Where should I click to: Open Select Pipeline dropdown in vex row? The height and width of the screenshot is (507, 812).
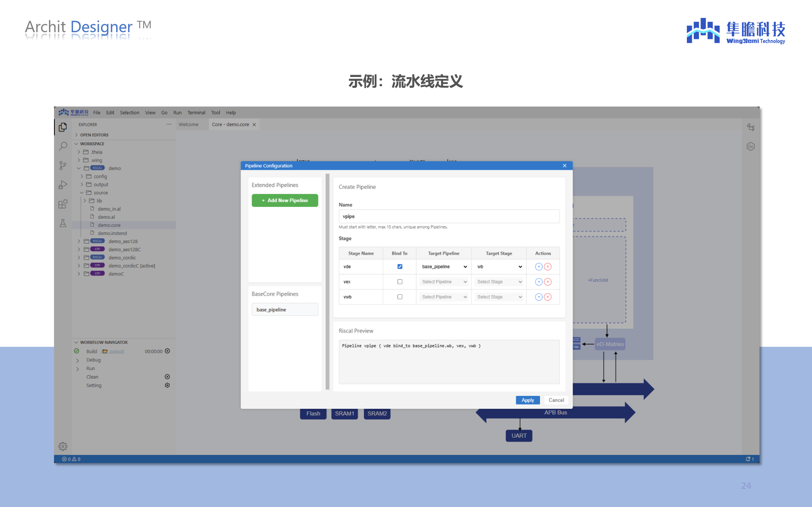(x=444, y=282)
